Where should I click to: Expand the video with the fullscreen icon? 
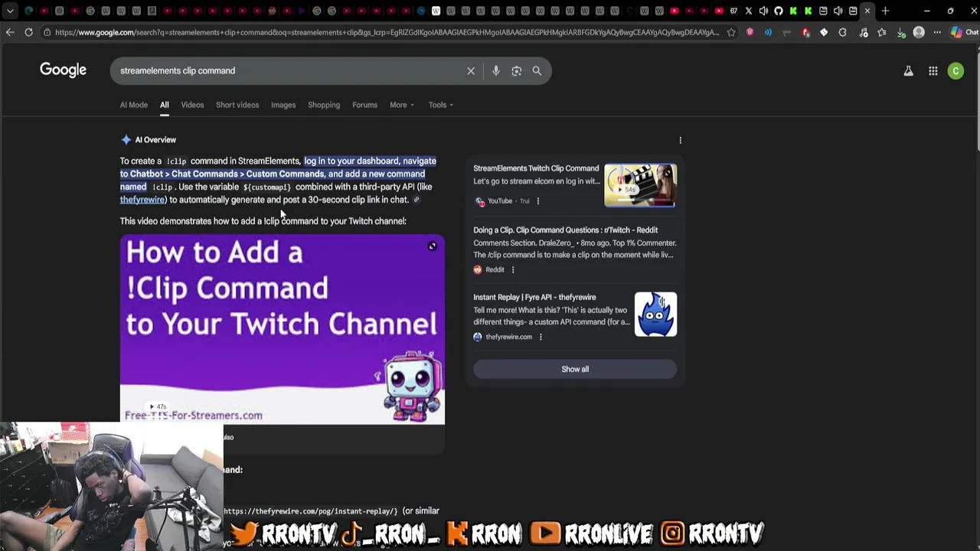(x=433, y=246)
